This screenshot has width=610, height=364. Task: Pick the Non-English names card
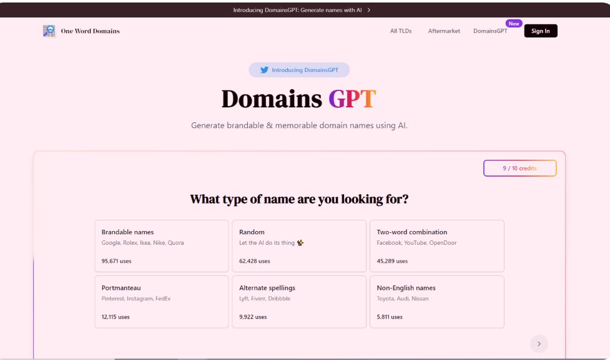[437, 302]
